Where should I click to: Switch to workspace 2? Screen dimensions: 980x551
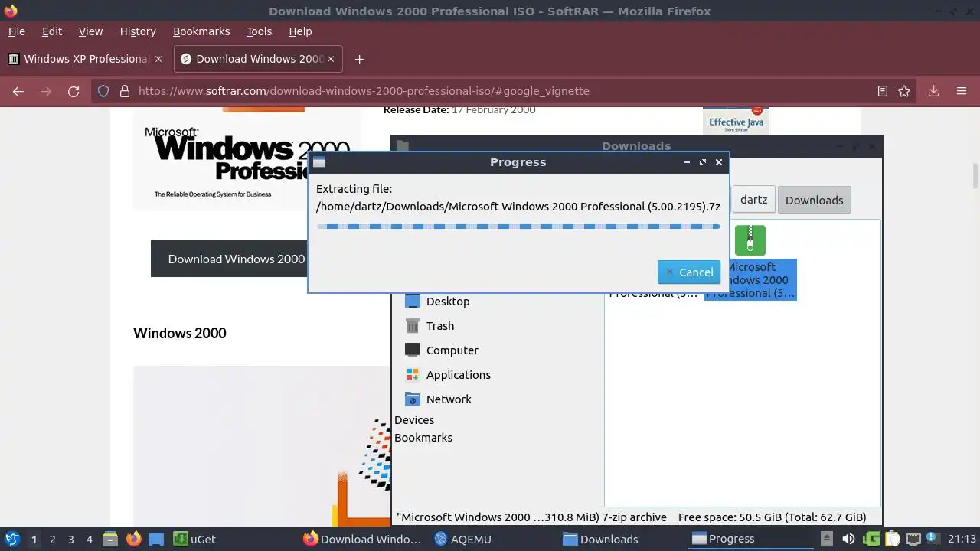click(x=52, y=539)
